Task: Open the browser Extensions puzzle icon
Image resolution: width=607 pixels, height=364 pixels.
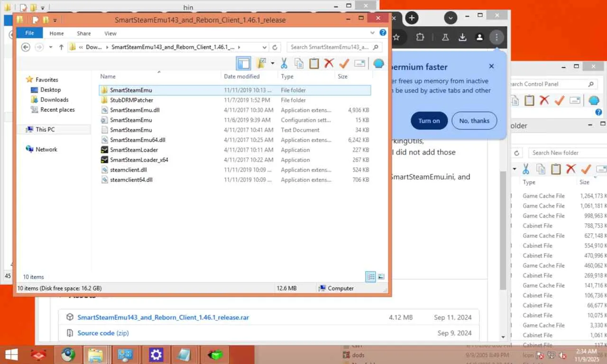Action: pos(420,37)
